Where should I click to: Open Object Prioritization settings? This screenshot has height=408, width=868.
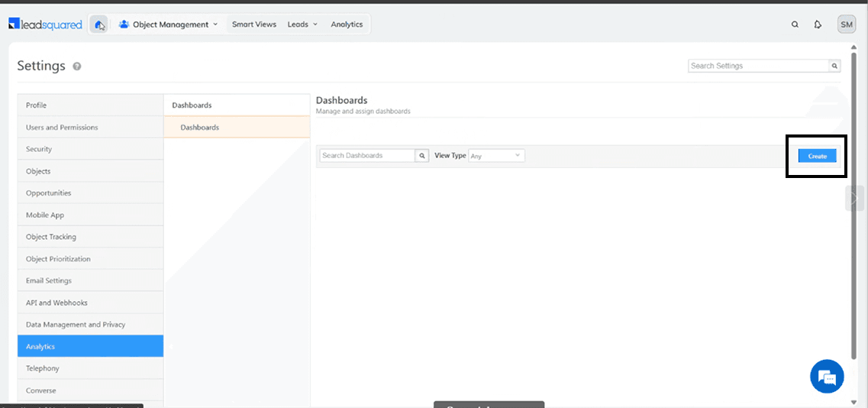click(90, 259)
